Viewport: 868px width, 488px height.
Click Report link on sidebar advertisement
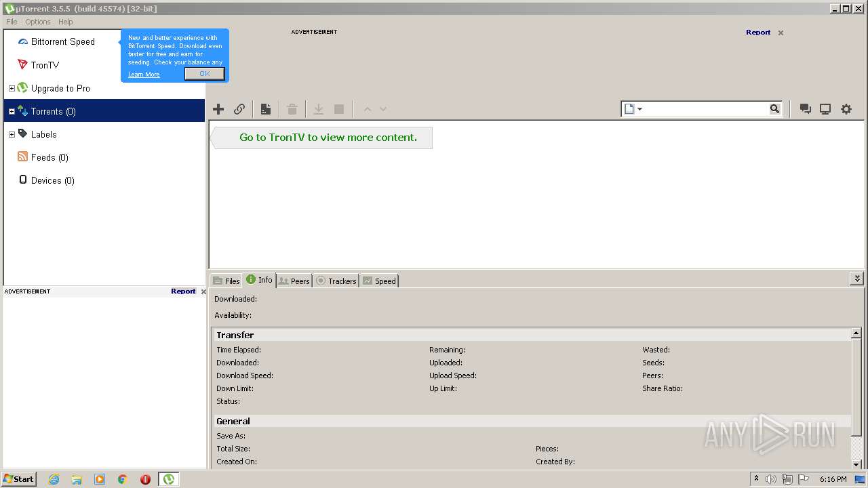tap(183, 291)
